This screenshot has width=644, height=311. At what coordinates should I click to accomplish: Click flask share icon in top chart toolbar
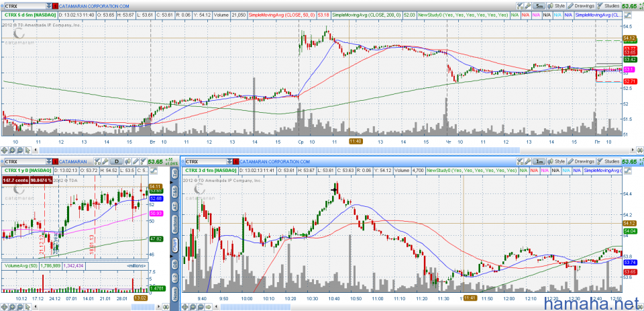[520, 6]
